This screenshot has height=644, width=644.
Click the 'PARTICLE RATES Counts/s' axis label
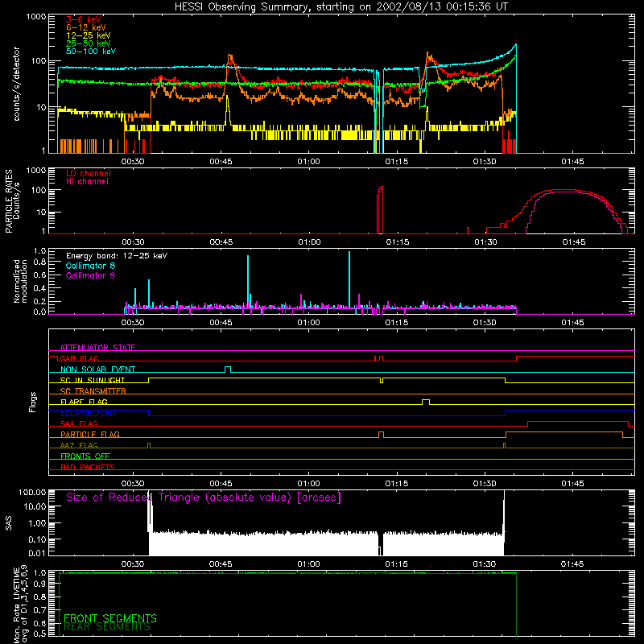click(x=13, y=201)
